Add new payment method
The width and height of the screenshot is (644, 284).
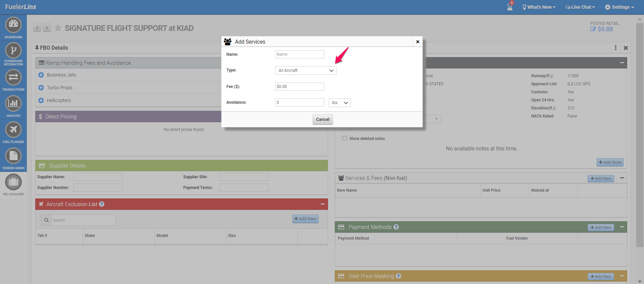coord(601,228)
